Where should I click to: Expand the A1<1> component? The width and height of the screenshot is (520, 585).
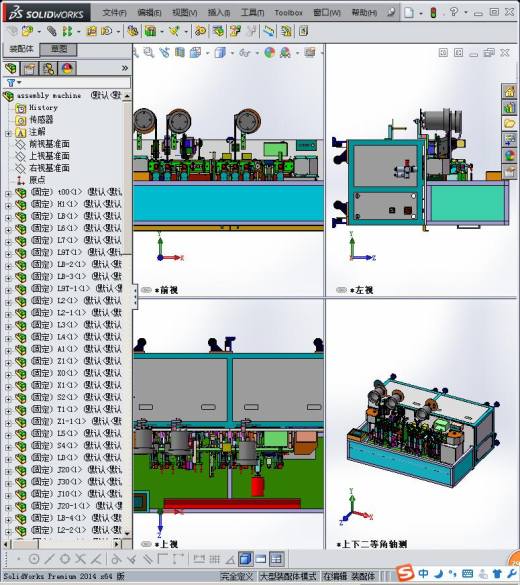tap(8, 350)
